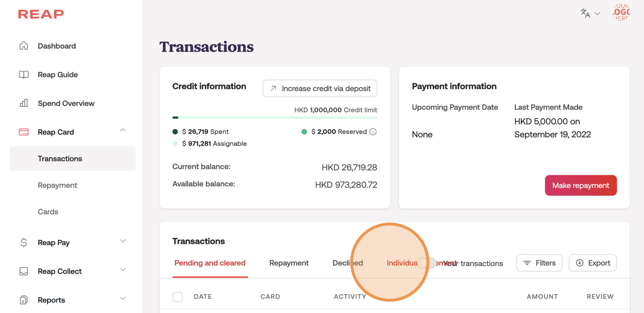The image size is (644, 313).
Task: Open the Filters panel
Action: [x=539, y=263]
